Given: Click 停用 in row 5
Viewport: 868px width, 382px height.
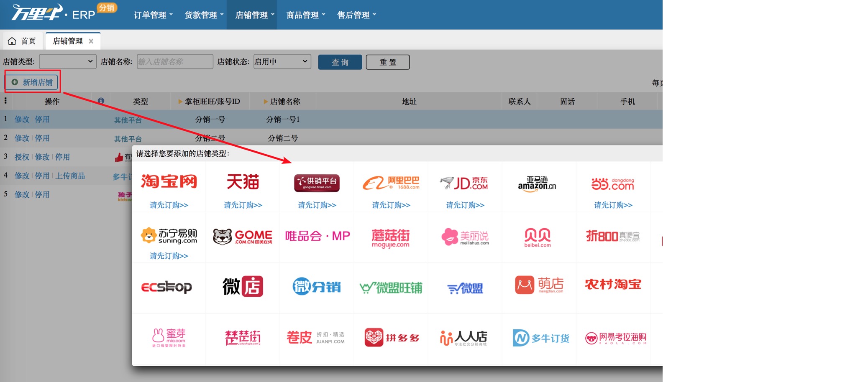Looking at the screenshot, I should click(x=42, y=194).
